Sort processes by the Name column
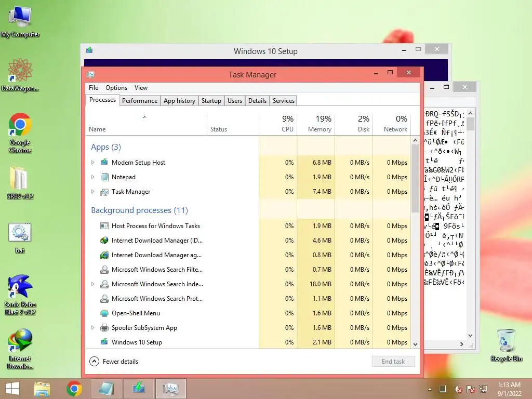 pos(146,125)
